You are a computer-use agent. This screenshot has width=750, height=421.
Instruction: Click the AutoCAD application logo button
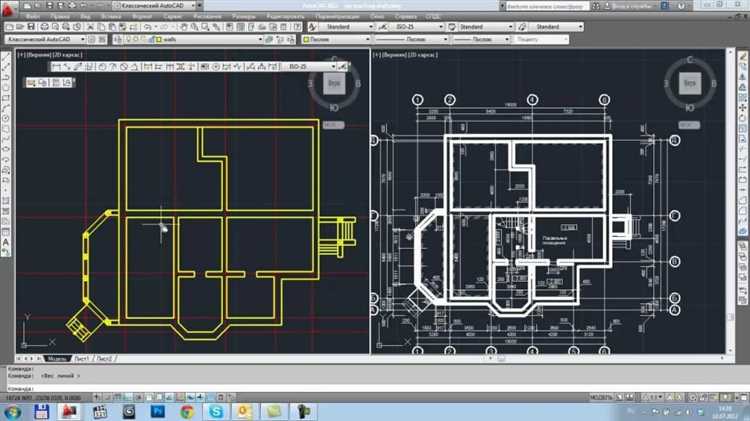9,8
